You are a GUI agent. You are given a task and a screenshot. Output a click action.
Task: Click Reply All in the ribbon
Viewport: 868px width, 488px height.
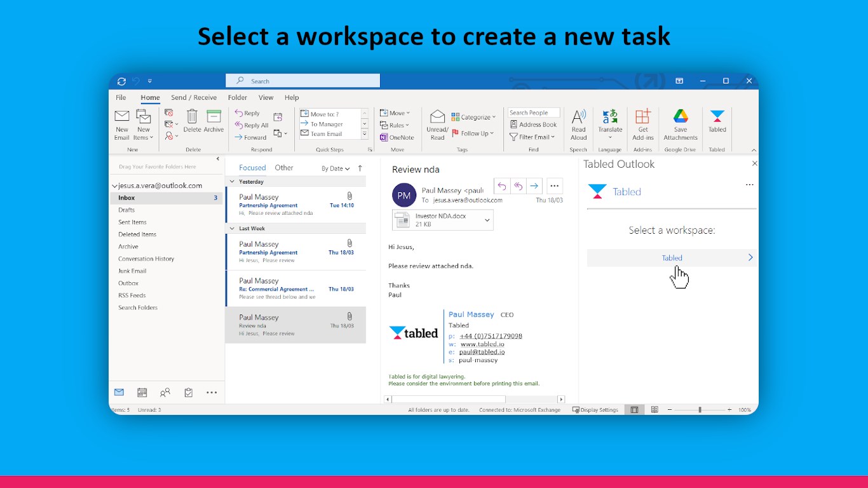(x=251, y=125)
